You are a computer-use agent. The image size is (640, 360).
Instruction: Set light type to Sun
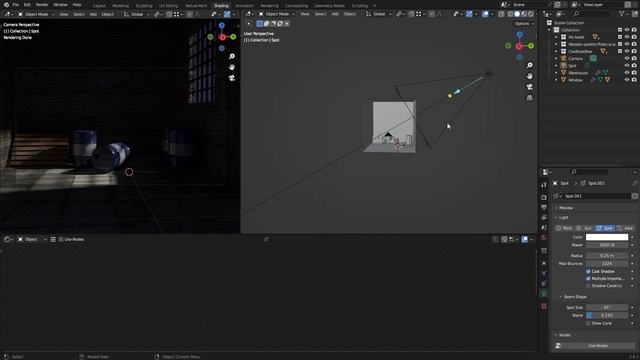(584, 228)
